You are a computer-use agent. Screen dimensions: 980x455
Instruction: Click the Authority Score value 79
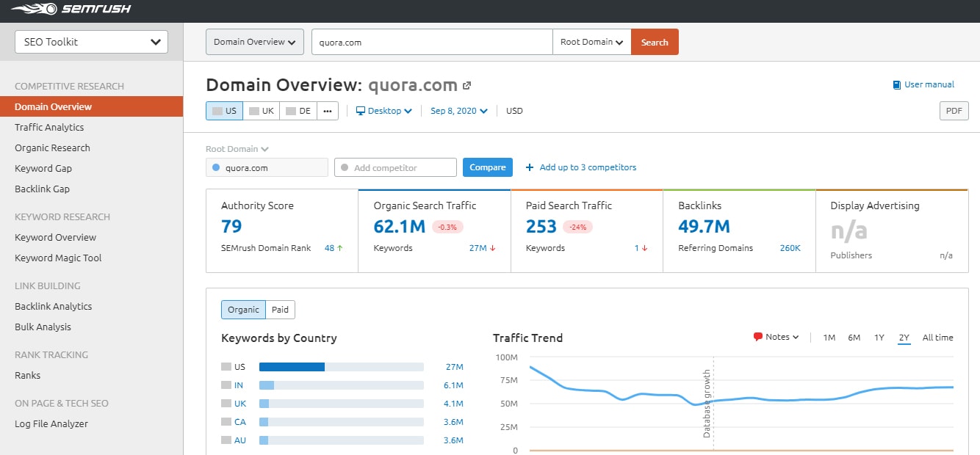click(231, 227)
